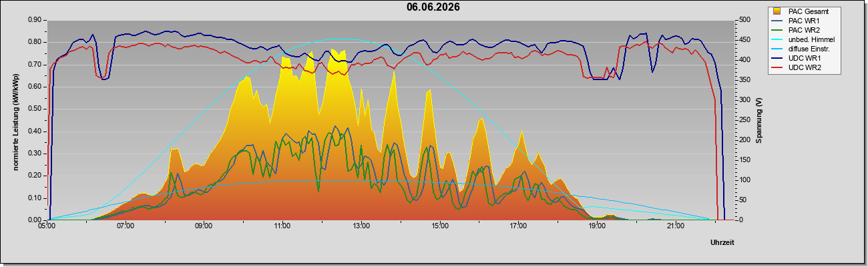Click the 13:00 time axis tick label
868x267 pixels.
361,227
